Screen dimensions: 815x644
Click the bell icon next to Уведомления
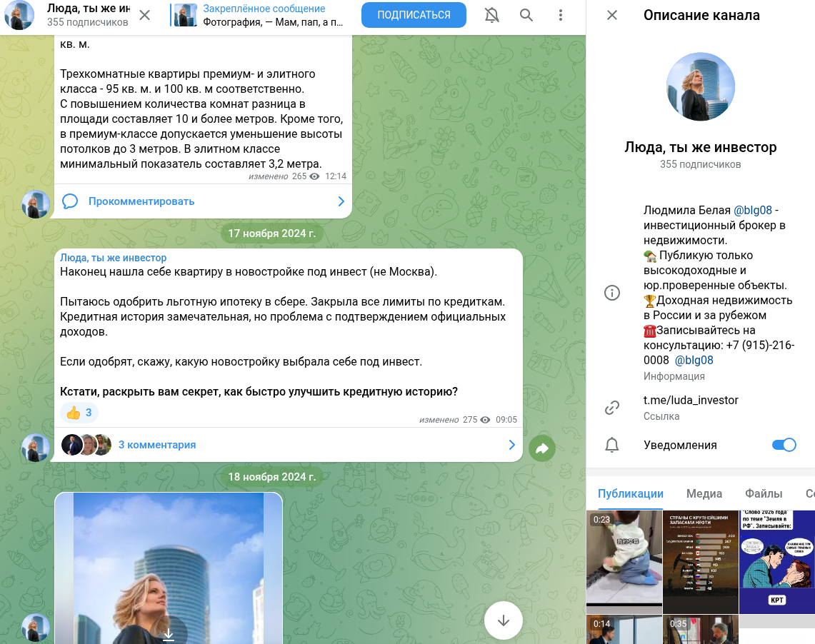coord(611,445)
